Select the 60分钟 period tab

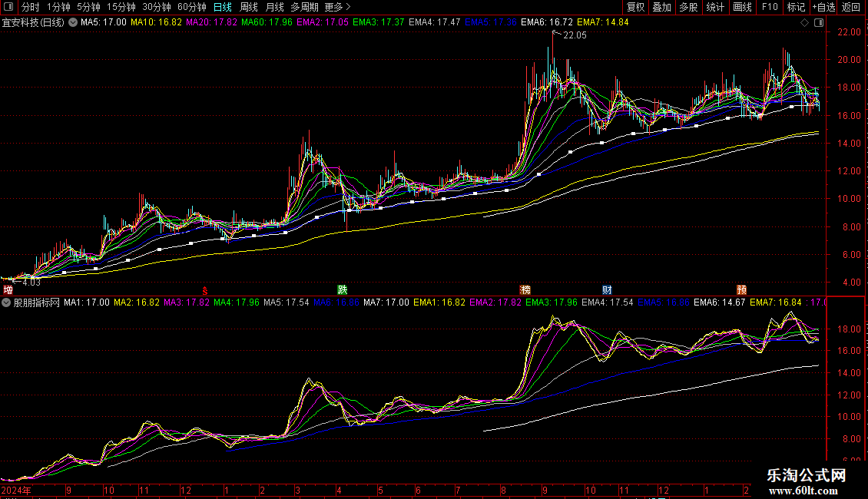click(192, 7)
